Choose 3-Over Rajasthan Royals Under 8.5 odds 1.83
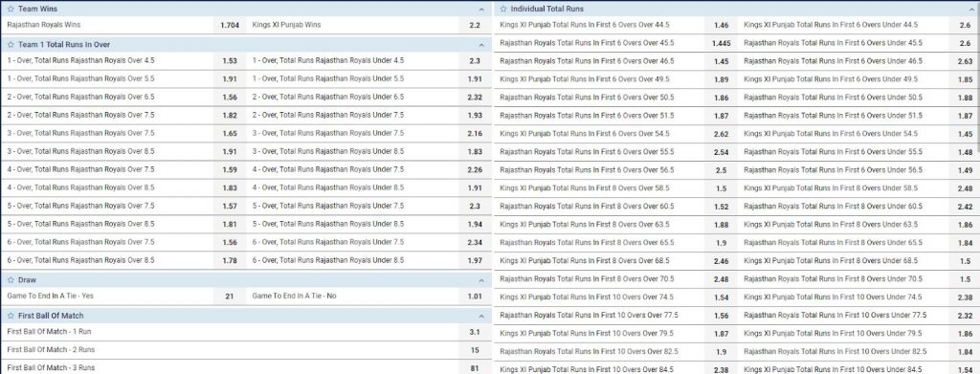Screen dimensions: 980x374 coord(475,152)
